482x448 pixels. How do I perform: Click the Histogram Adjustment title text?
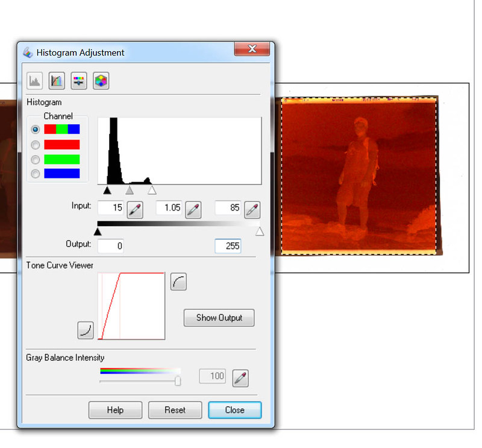click(x=80, y=52)
